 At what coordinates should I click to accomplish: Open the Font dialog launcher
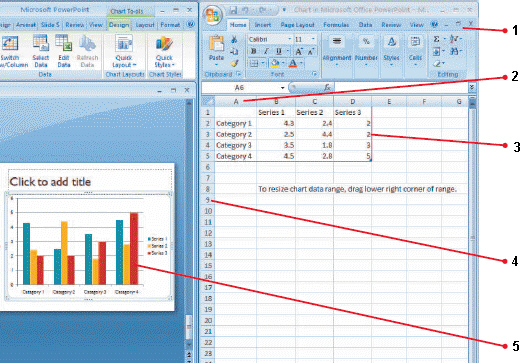(x=314, y=74)
